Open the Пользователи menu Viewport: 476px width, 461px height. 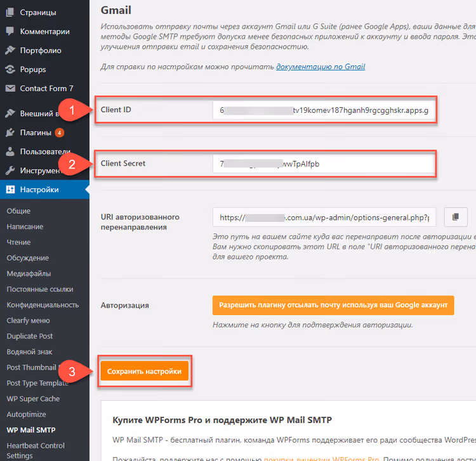[x=44, y=152]
